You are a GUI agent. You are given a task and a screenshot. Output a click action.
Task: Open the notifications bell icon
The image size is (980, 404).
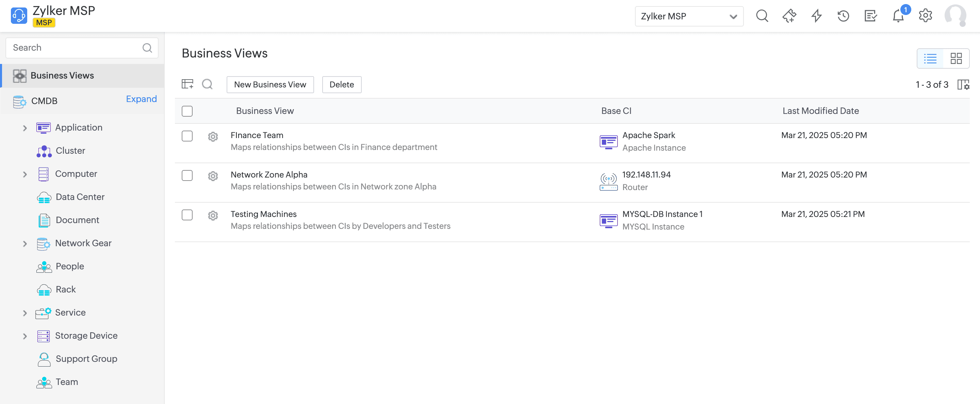pos(898,16)
